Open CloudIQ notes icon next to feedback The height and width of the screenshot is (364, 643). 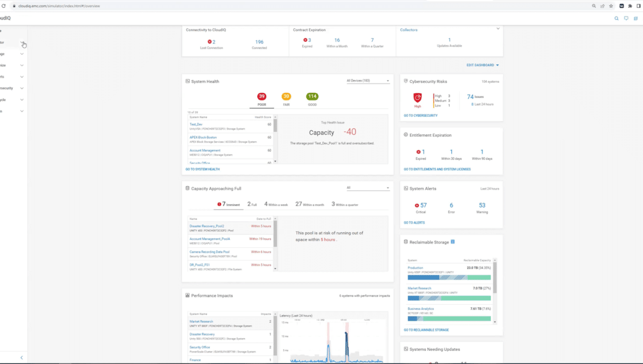(x=636, y=19)
